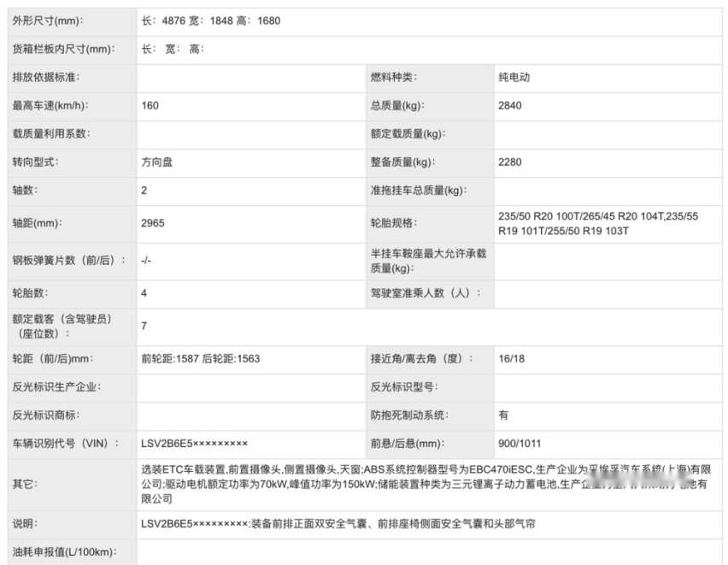Viewport: 728px width, 565px height.
Task: Click the 钢板弹簧片数（前/后） label
Action: tap(68, 260)
